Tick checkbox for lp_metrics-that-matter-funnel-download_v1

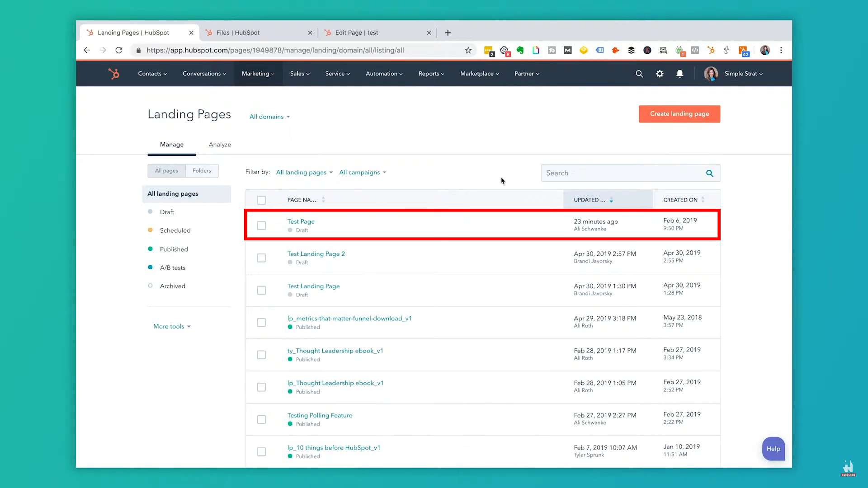(x=261, y=323)
